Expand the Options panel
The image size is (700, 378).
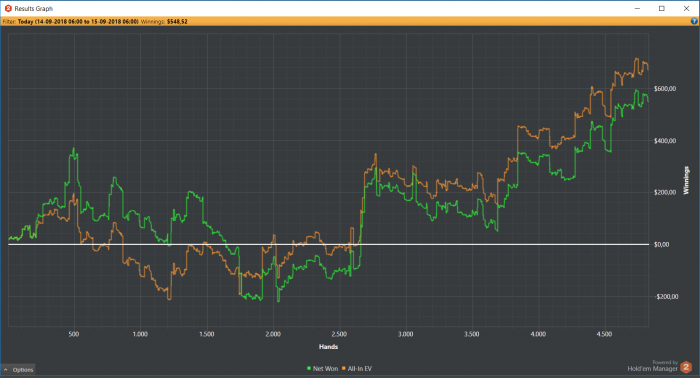(18, 370)
